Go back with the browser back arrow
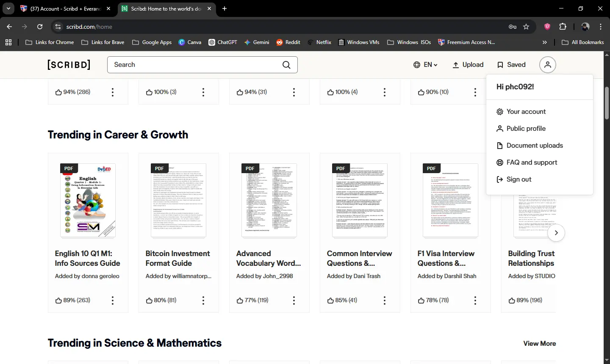Screen dimensions: 610x364 coord(9,27)
